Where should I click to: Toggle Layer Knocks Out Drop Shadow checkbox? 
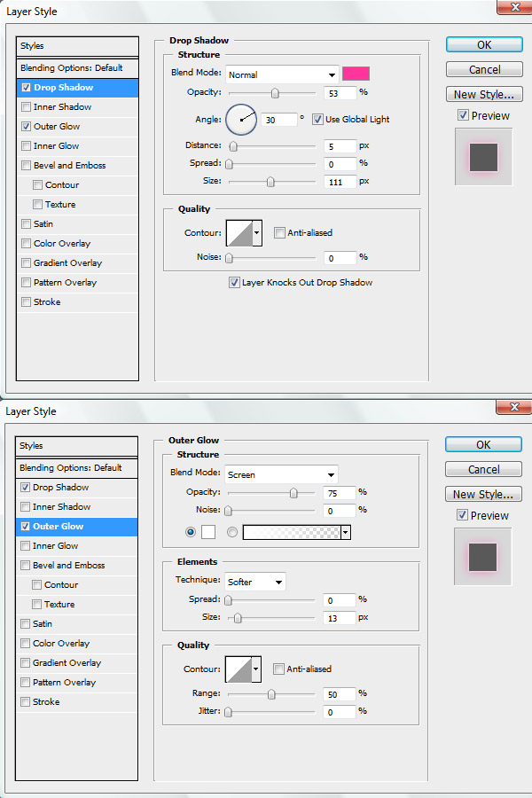click(234, 283)
